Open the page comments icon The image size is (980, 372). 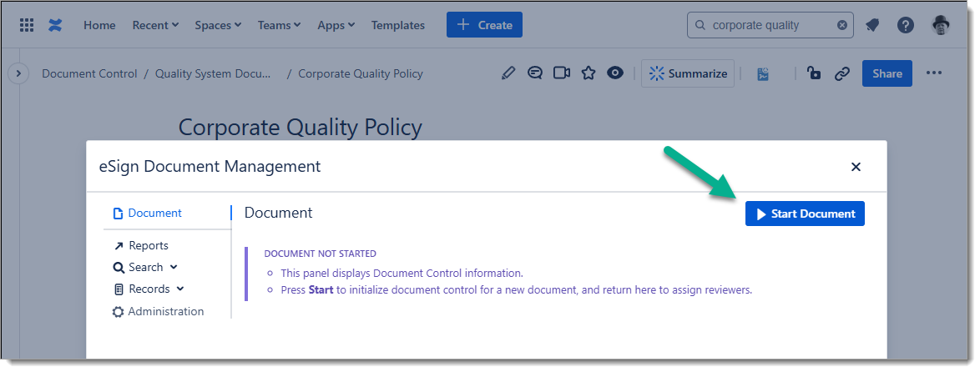535,73
